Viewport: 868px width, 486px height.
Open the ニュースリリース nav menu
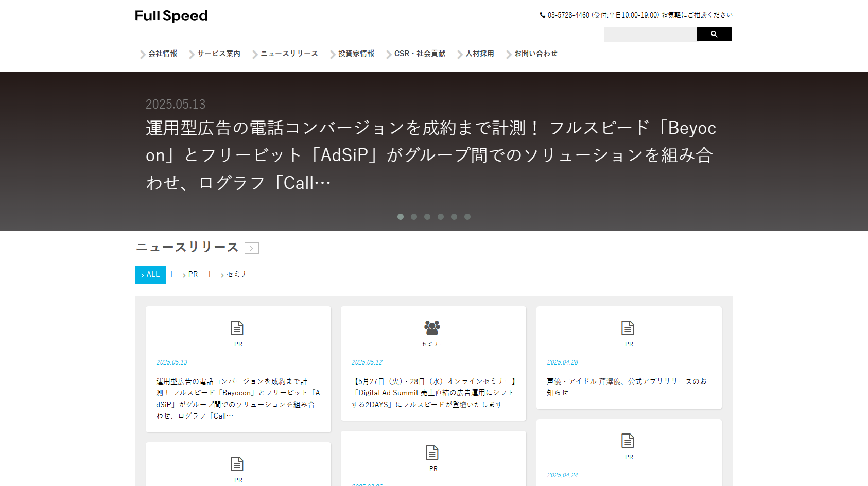tap(289, 54)
